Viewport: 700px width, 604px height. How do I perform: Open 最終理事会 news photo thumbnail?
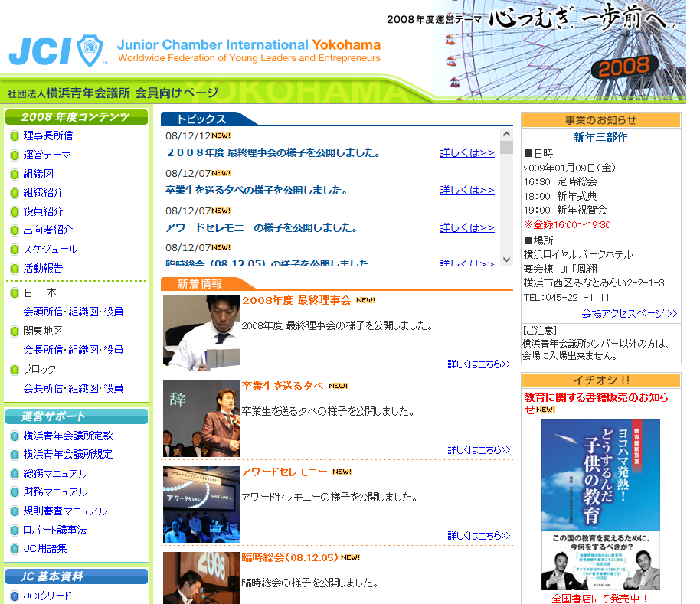(x=201, y=333)
